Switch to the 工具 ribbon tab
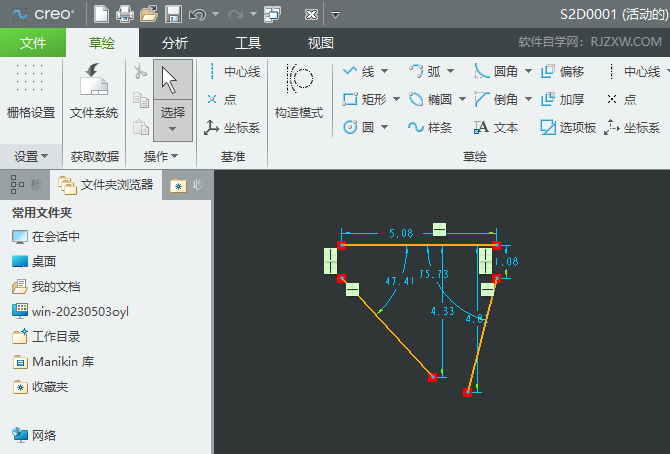The width and height of the screenshot is (670, 454). [x=248, y=43]
